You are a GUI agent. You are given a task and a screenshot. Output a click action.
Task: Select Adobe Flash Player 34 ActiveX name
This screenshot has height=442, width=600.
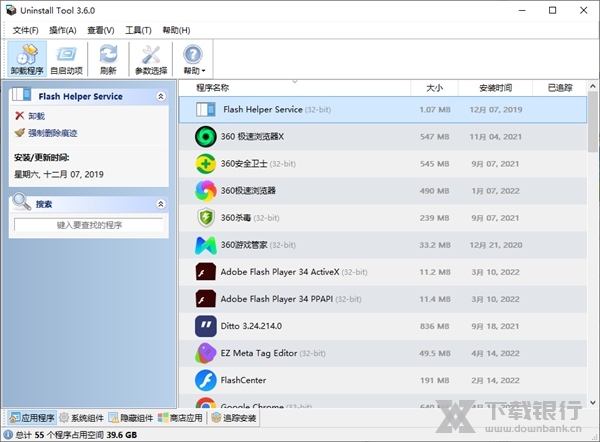click(280, 272)
